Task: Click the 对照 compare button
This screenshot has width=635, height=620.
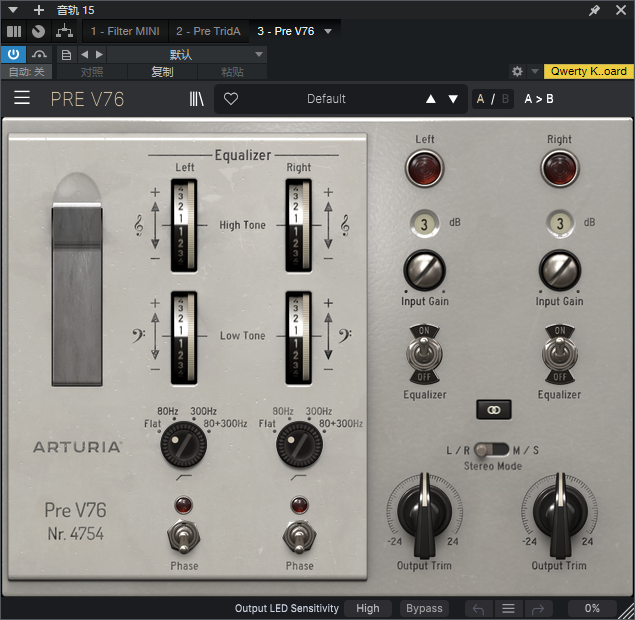Action: (x=92, y=72)
